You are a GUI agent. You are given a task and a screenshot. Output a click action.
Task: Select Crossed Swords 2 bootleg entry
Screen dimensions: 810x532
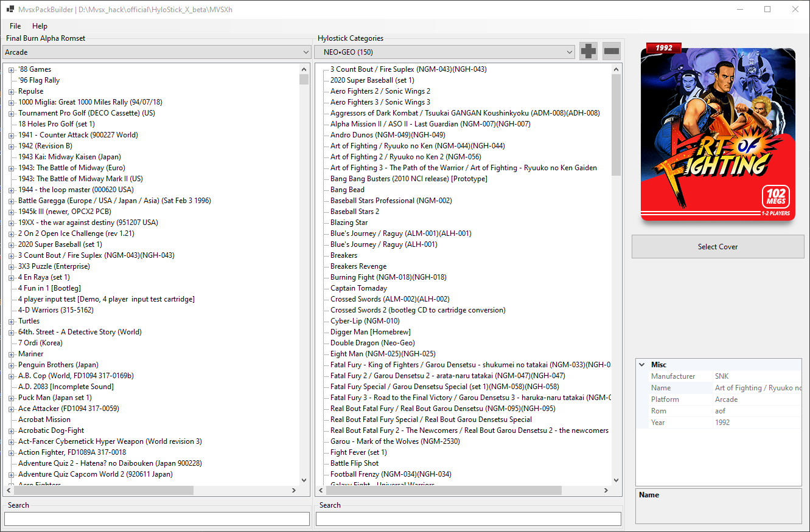[x=417, y=310]
